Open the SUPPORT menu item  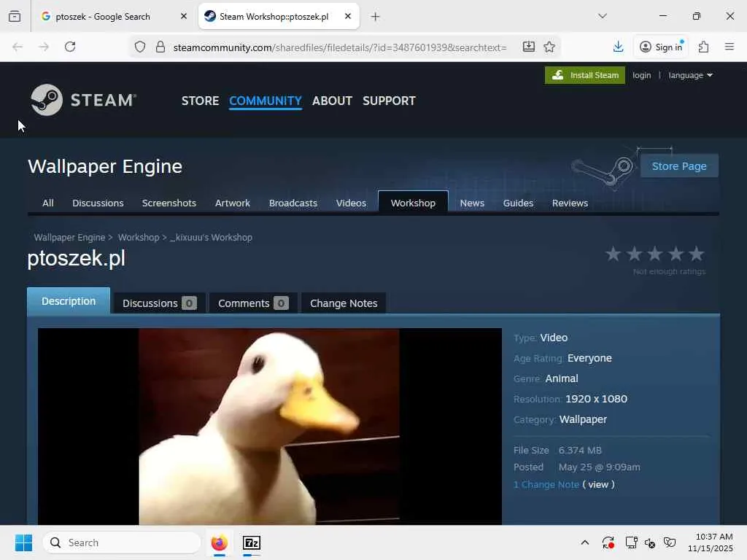[x=389, y=101]
